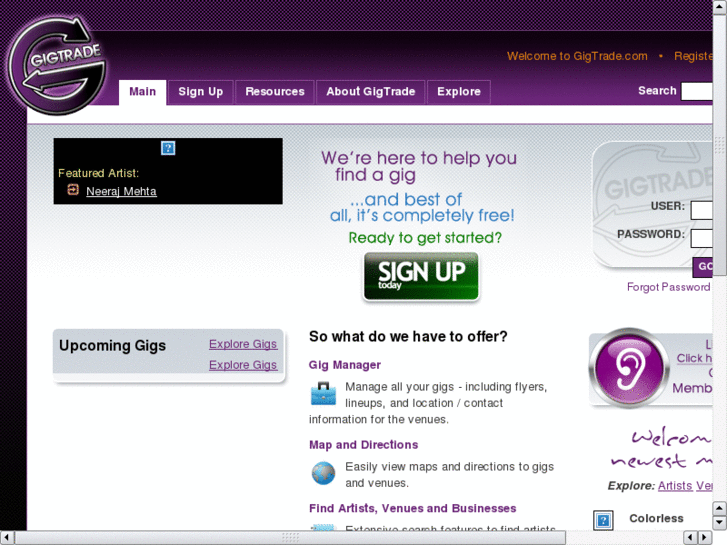The height and width of the screenshot is (545, 727).
Task: Click the placeholder image beside Colorless
Action: [603, 520]
